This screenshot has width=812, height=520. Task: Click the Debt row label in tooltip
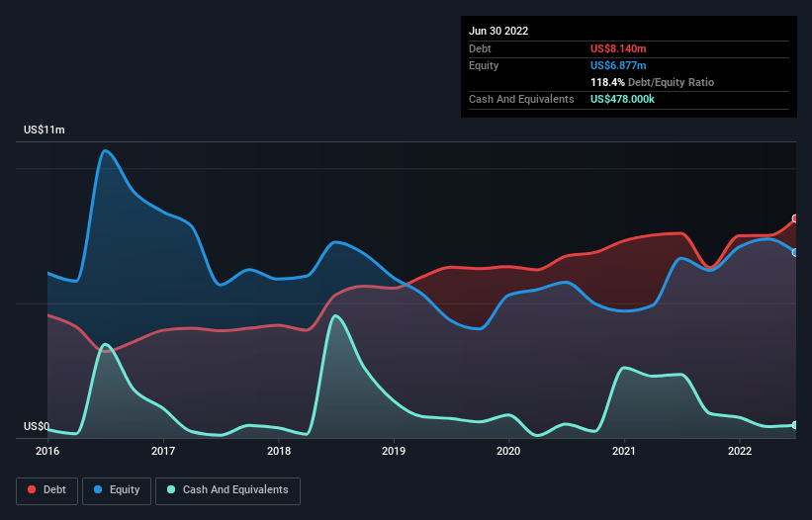(x=480, y=48)
